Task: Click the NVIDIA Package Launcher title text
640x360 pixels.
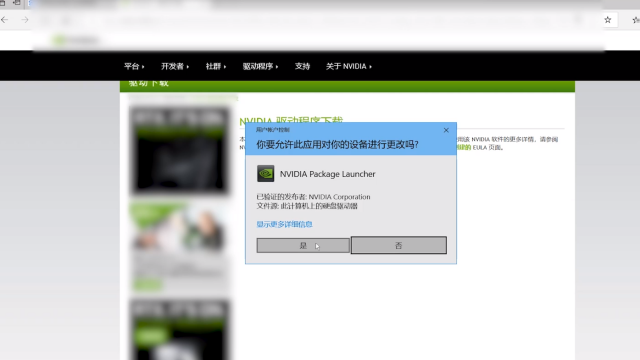Action: point(327,174)
